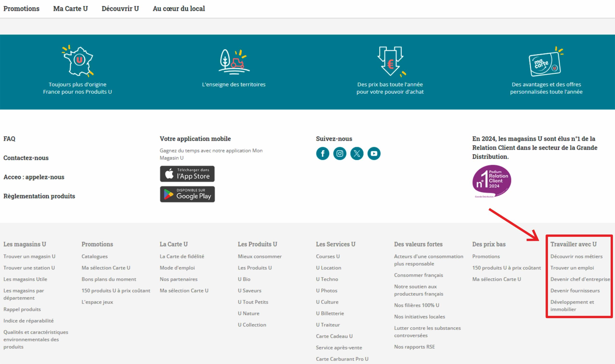Open L'espace jeux link
The image size is (615, 364).
[97, 302]
